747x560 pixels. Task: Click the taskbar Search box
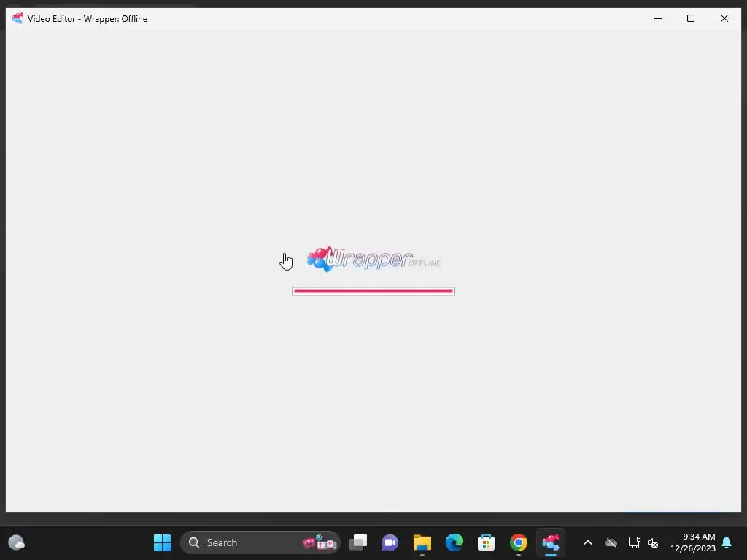pyautogui.click(x=260, y=542)
